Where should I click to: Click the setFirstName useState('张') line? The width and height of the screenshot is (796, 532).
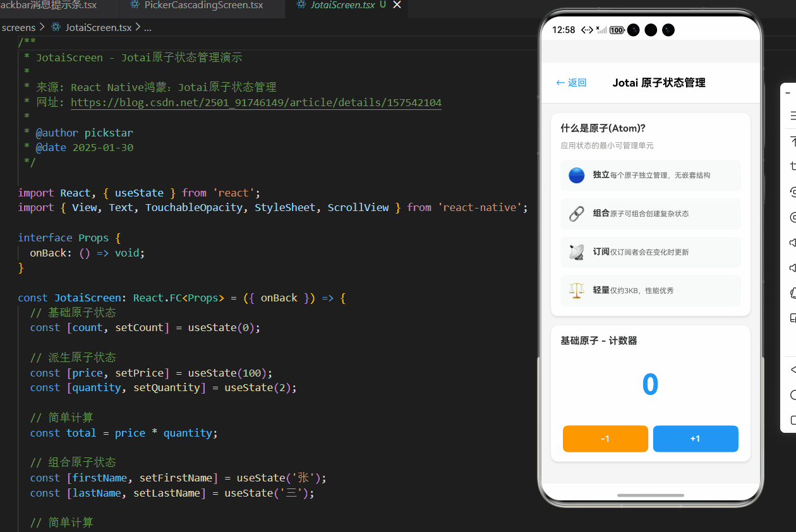pos(178,478)
